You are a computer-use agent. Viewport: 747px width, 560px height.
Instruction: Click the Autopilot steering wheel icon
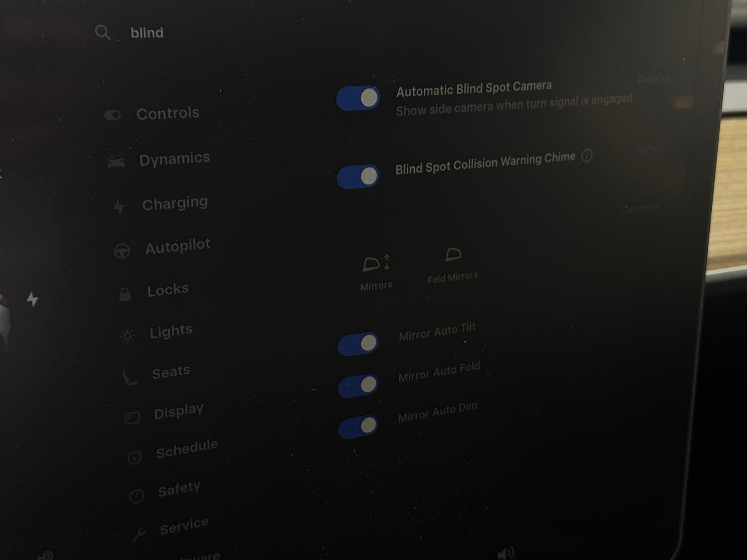pyautogui.click(x=122, y=251)
